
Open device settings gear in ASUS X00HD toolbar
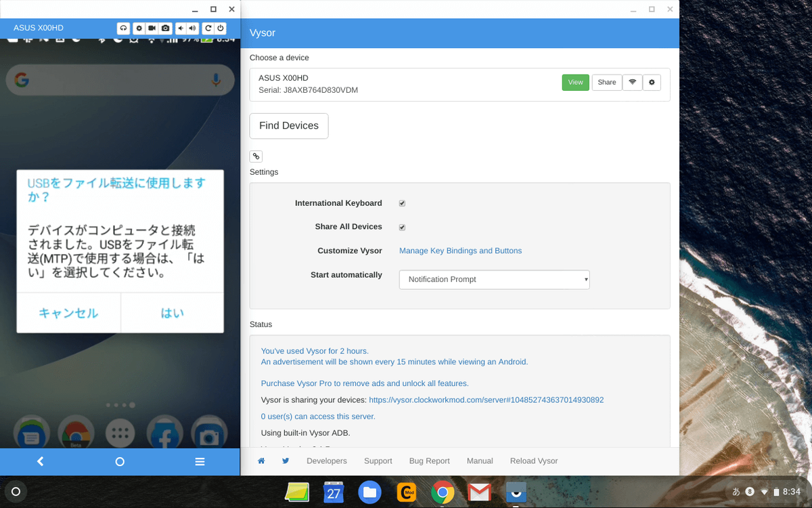click(x=139, y=28)
